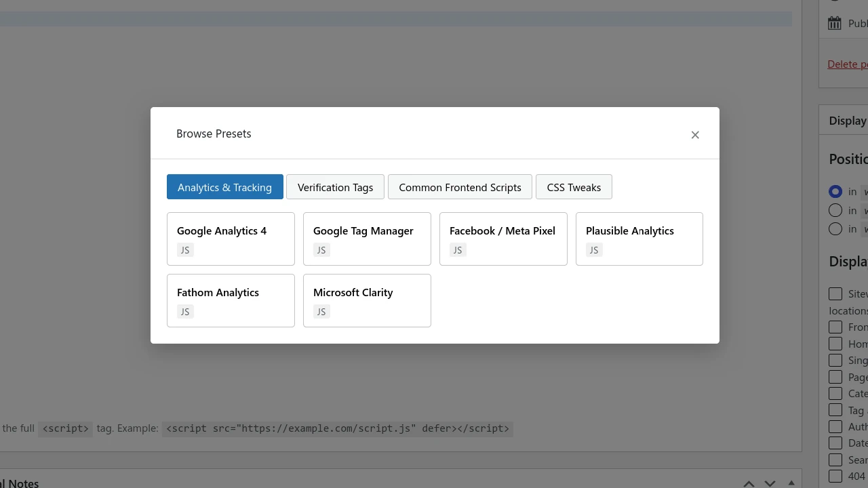This screenshot has height=488, width=868.
Task: Click JS badge on Facebook / Meta Pixel card
Action: pos(458,250)
